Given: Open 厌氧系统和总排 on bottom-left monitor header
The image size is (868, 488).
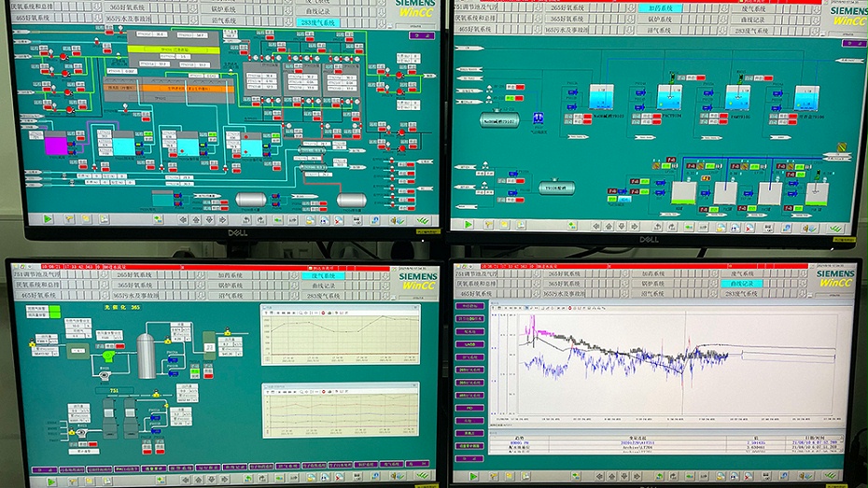Looking at the screenshot, I should [38, 285].
